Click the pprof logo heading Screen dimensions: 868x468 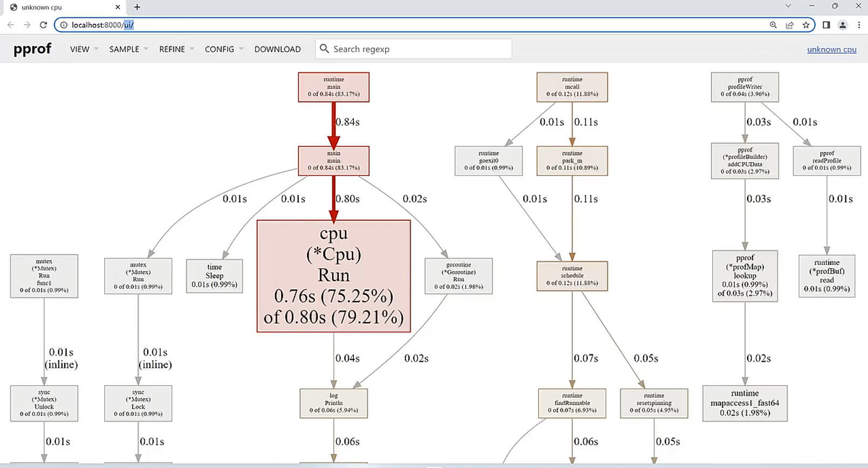click(x=32, y=49)
